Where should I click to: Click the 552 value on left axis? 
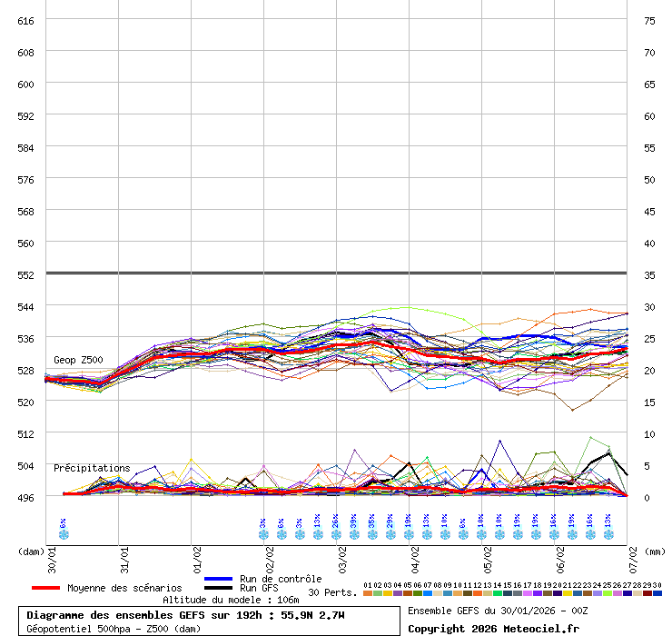pyautogui.click(x=25, y=274)
